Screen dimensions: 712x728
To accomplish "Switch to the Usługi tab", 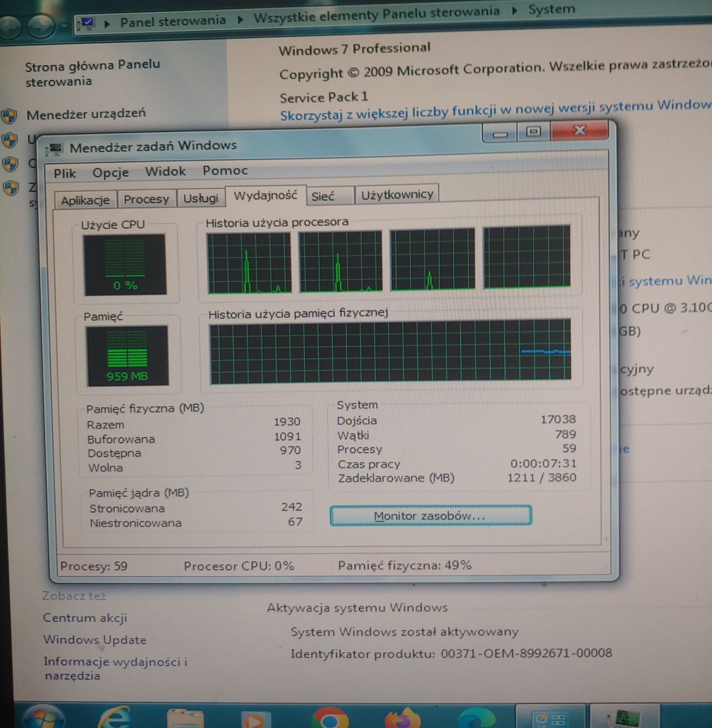I will click(201, 198).
